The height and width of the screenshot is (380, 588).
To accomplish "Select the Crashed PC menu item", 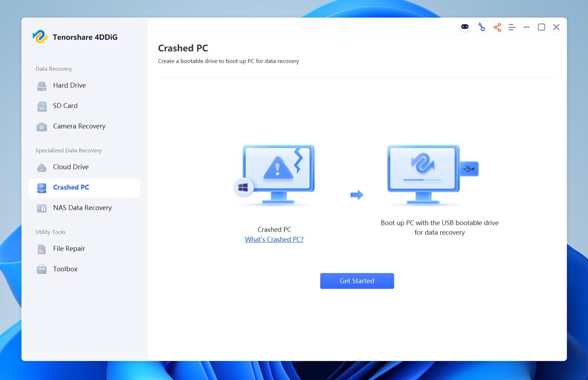I will 84,188.
